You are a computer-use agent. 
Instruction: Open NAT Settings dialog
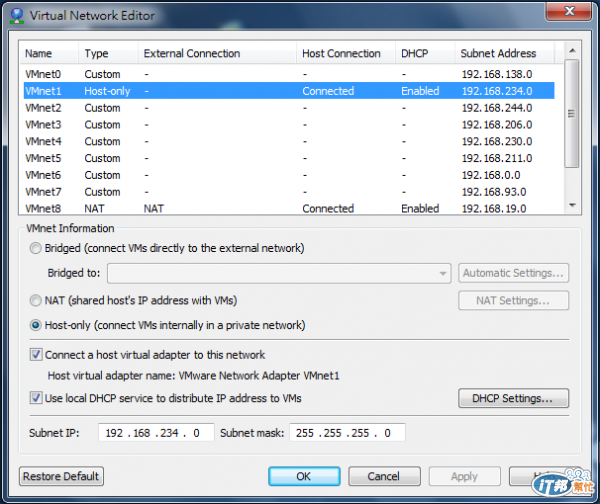(x=514, y=300)
